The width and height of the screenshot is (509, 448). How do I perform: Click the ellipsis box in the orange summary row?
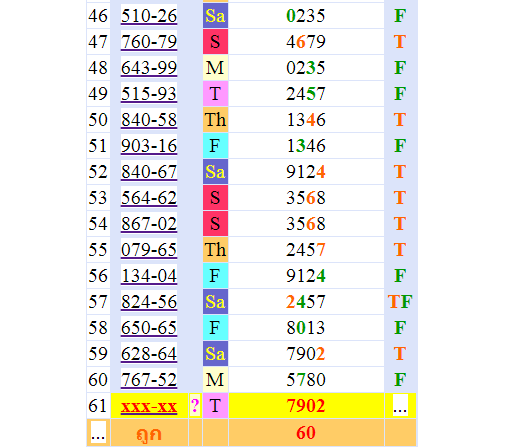(x=98, y=433)
